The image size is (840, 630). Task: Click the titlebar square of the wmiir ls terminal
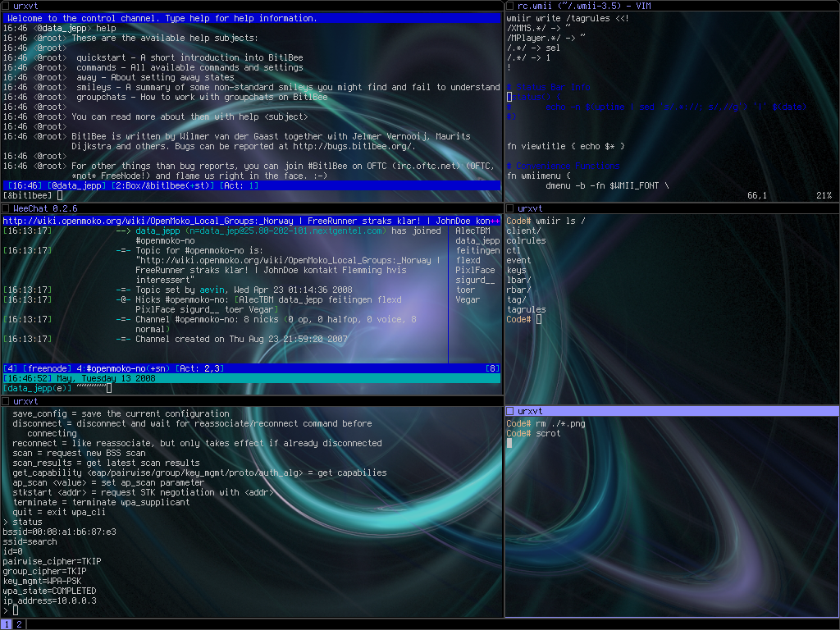click(510, 209)
